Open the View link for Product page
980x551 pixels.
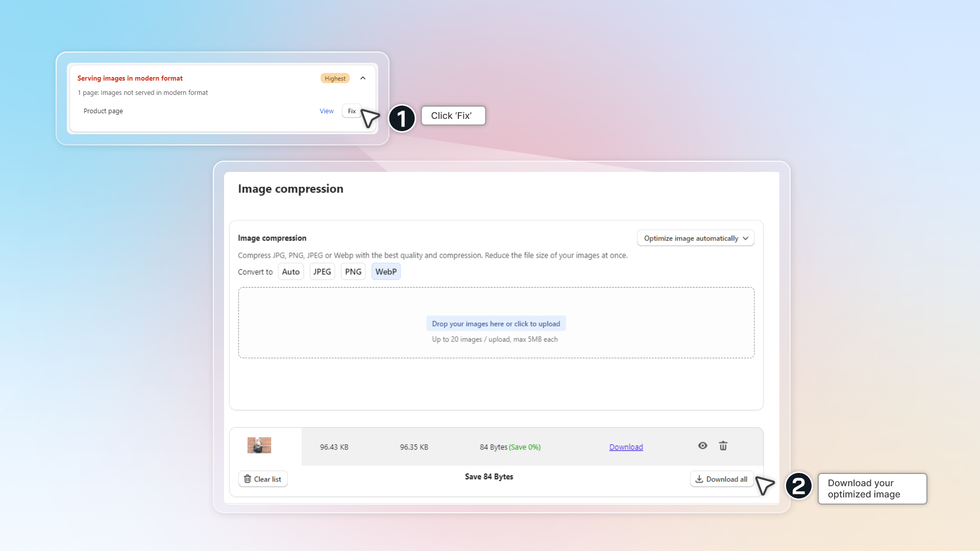[326, 111]
